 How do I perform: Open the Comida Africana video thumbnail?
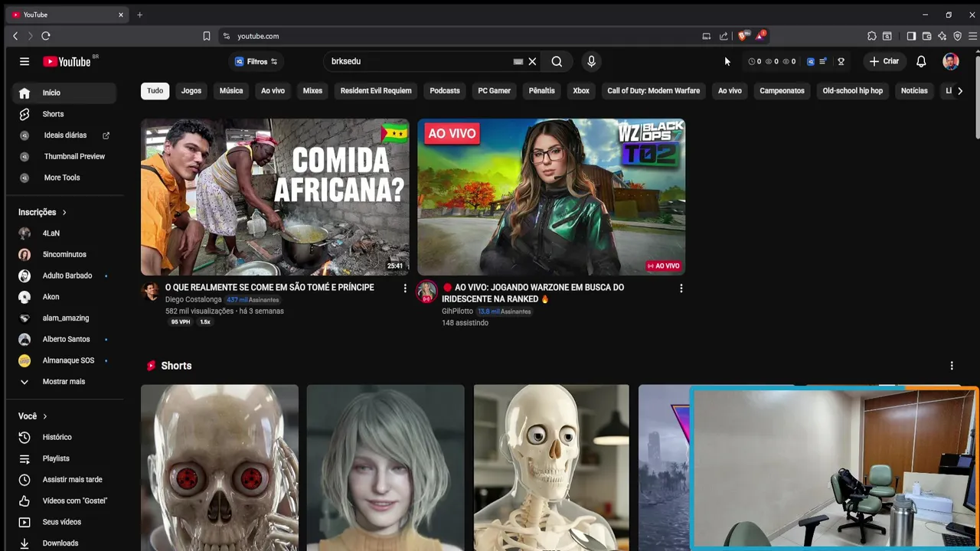[275, 197]
